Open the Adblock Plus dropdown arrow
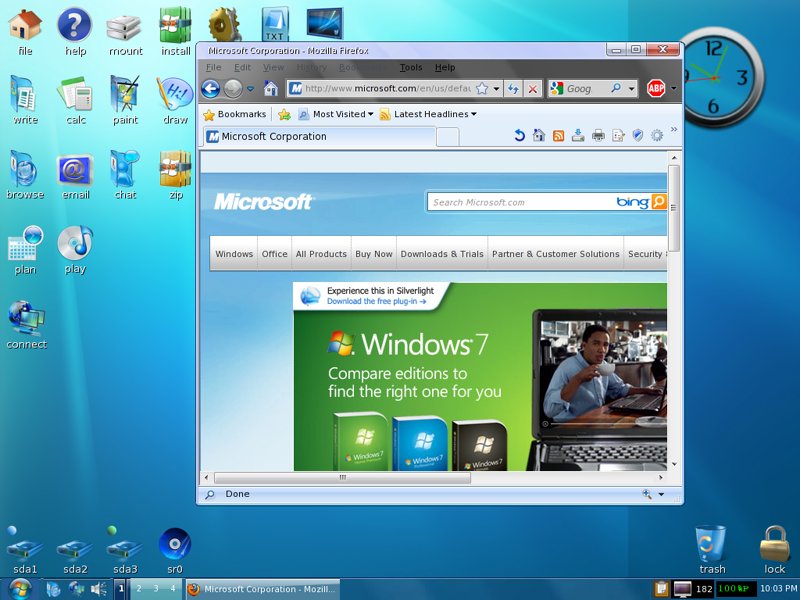Screen dimensions: 800x600 pyautogui.click(x=673, y=89)
